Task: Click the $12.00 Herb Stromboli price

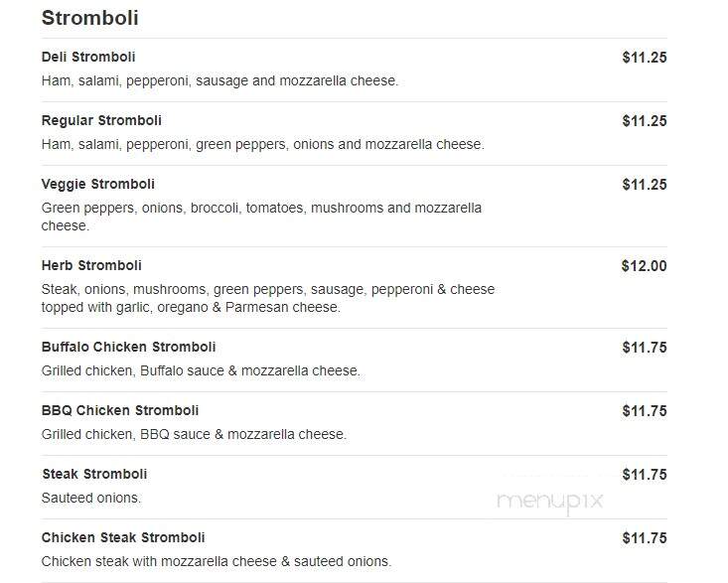Action: coord(644,266)
